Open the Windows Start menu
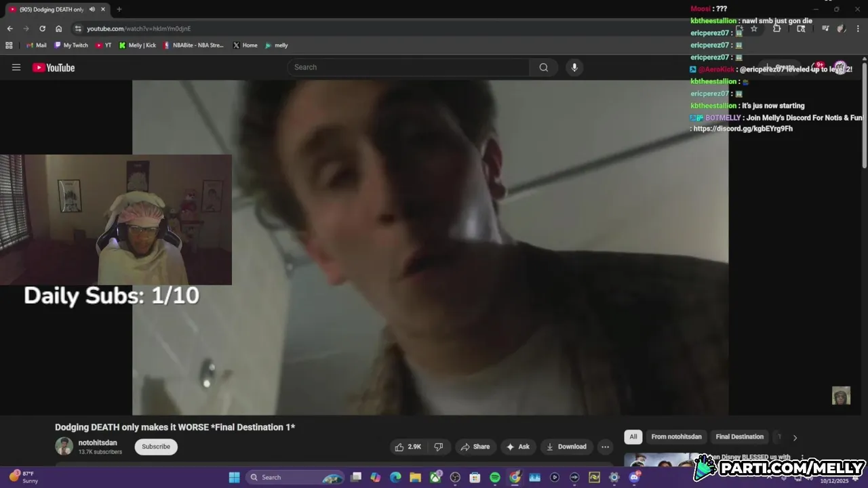The height and width of the screenshot is (488, 868). [234, 477]
